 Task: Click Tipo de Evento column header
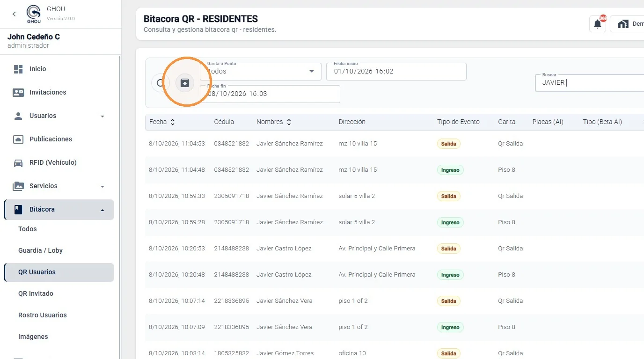(458, 122)
